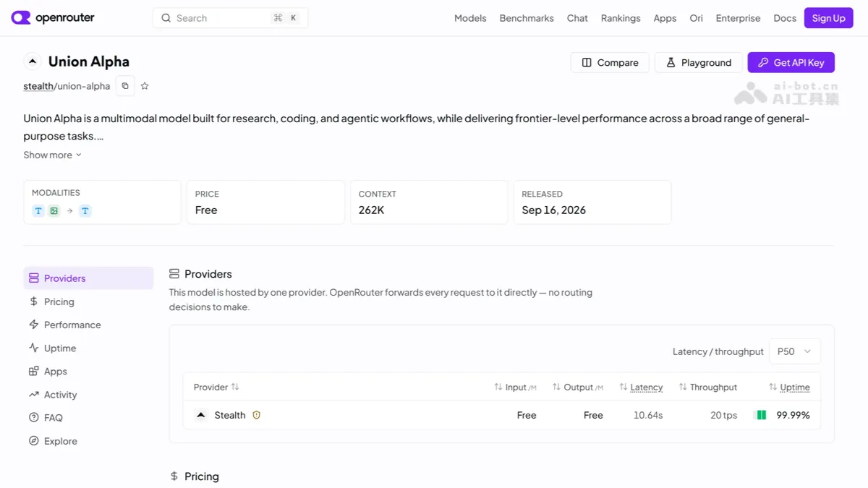Viewport: 868px width, 488px height.
Task: Open the P50 percentile dropdown
Action: (794, 351)
